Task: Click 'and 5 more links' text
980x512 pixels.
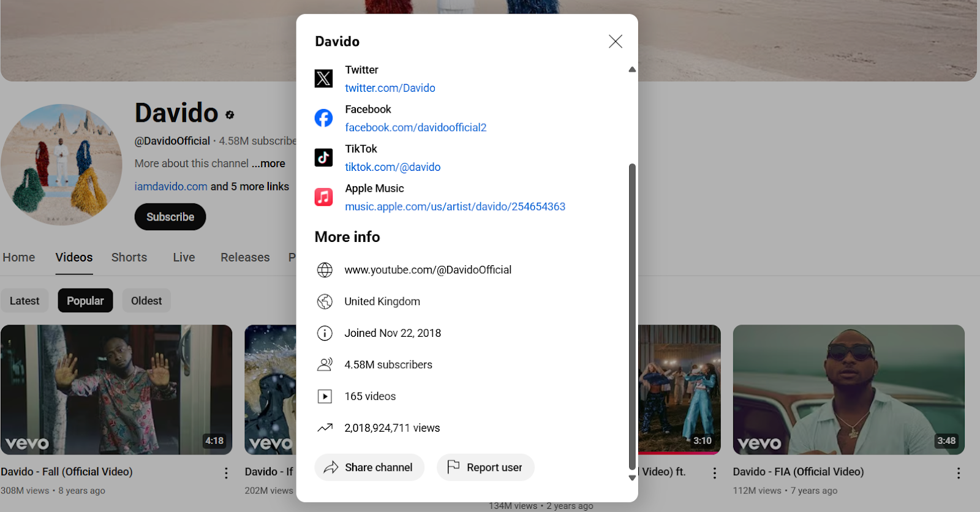Action: [x=250, y=186]
